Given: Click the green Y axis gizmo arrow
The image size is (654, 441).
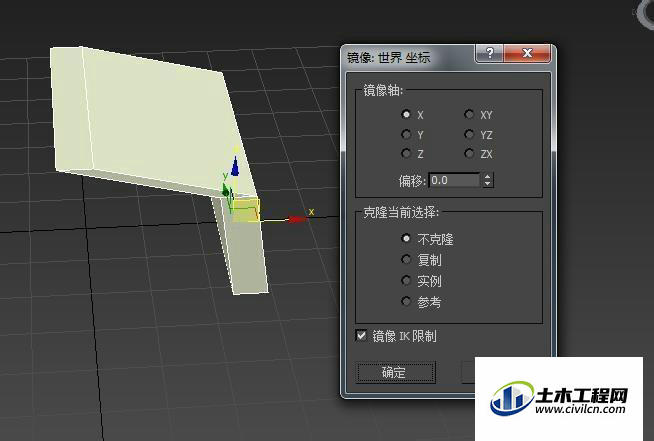Looking at the screenshot, I should (226, 192).
